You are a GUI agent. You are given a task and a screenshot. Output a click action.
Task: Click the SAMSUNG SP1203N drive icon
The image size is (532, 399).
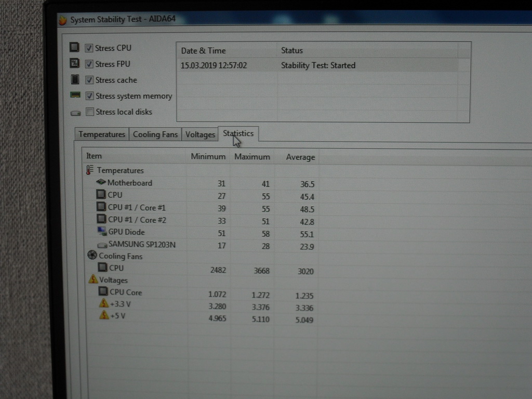pos(102,245)
